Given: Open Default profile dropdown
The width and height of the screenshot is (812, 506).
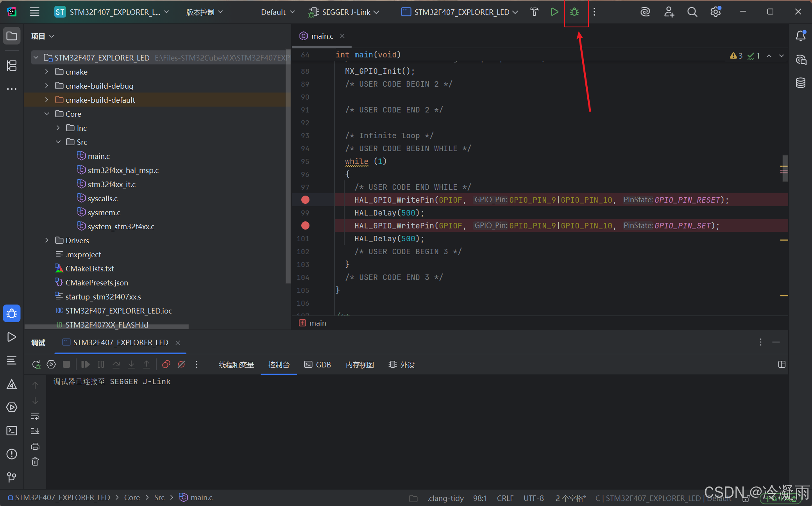Looking at the screenshot, I should point(278,12).
